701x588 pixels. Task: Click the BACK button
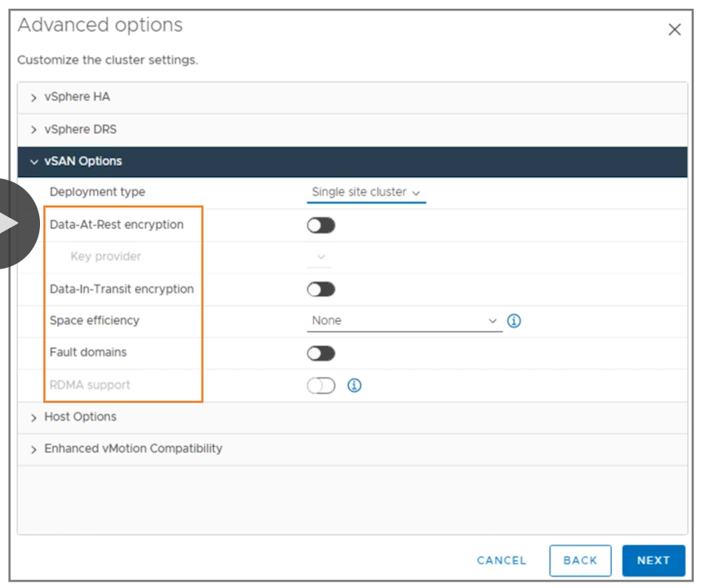point(580,560)
